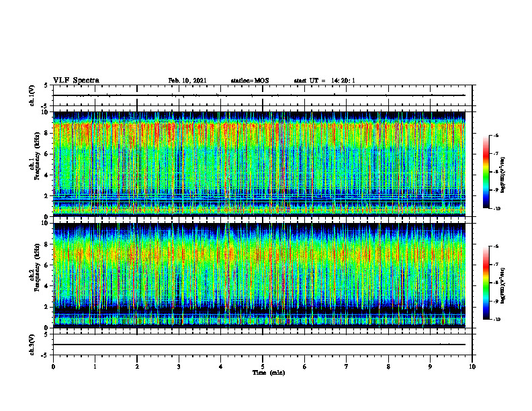This screenshot has height=411, width=532.
Task: Click time axis tick label '5'
Action: (263, 367)
